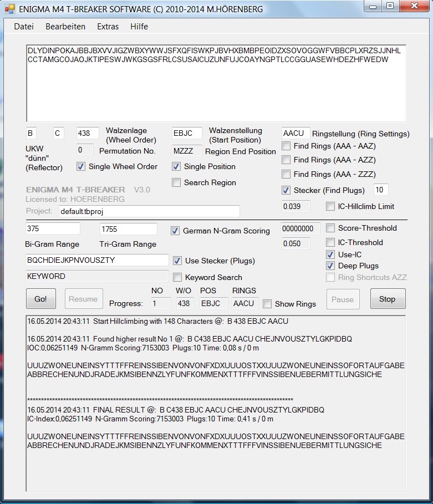433x504 pixels.
Task: Uncheck German N-Gram Scoring
Action: [175, 231]
